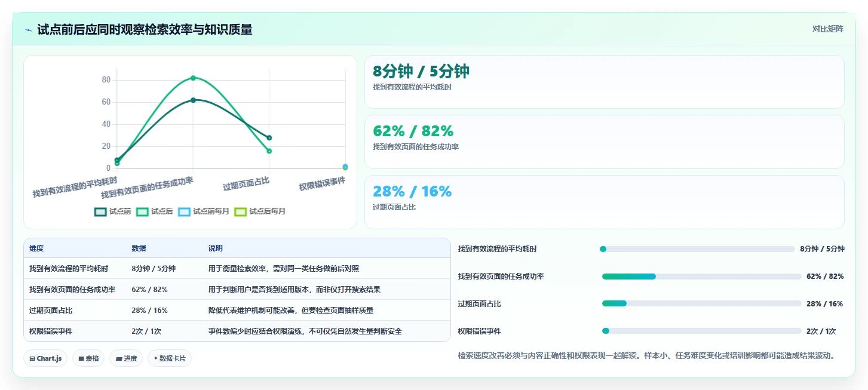Click the card caption 找到有效页面的任务成功率
This screenshot has height=390, width=868.
coord(416,147)
